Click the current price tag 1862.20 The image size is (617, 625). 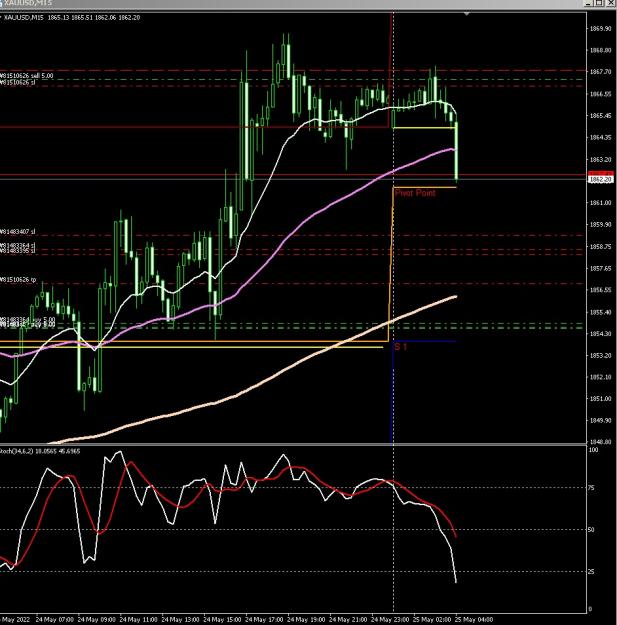(601, 180)
